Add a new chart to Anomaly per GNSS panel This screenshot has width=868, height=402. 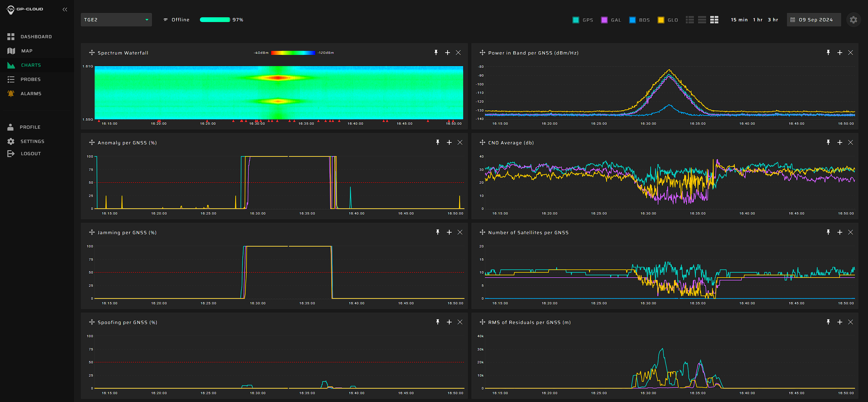449,142
